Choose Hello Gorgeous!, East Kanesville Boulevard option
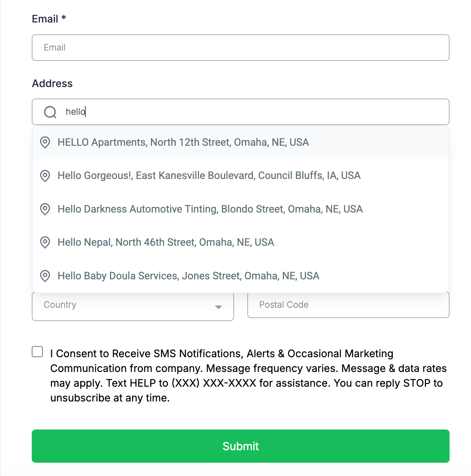 click(209, 176)
